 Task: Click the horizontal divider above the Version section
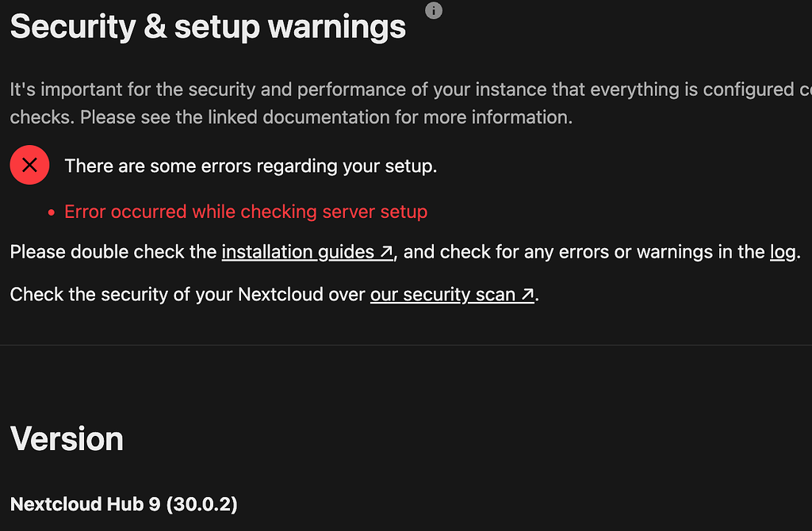tap(406, 346)
